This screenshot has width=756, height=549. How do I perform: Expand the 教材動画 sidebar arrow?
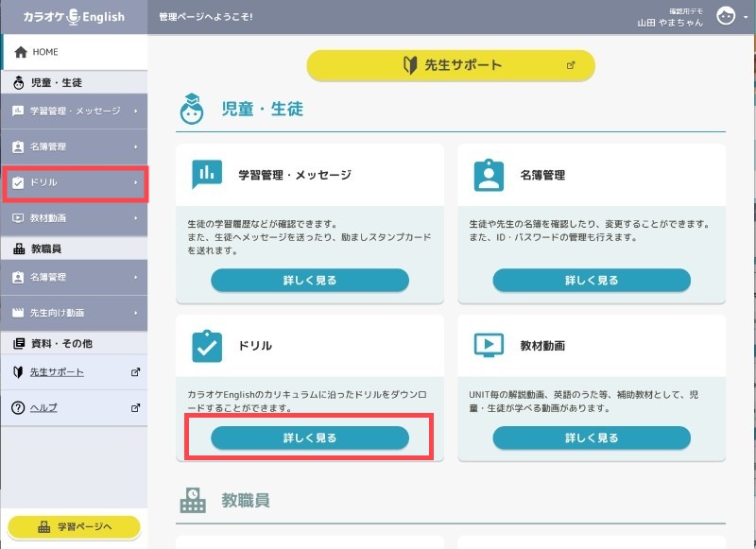tap(136, 218)
